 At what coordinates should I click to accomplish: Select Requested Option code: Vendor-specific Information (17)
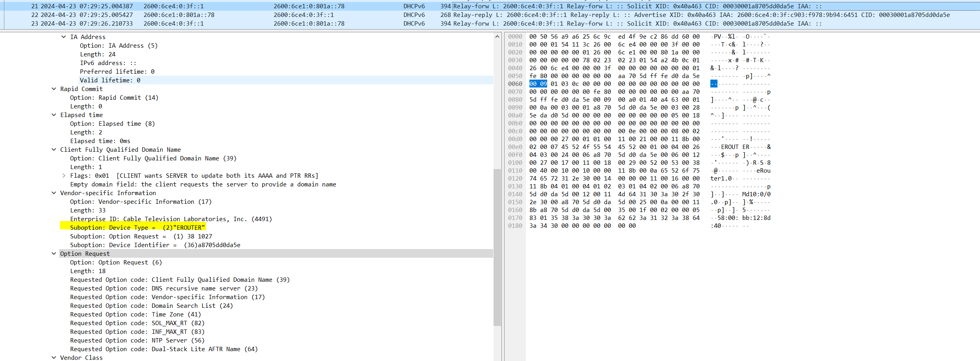coord(168,297)
